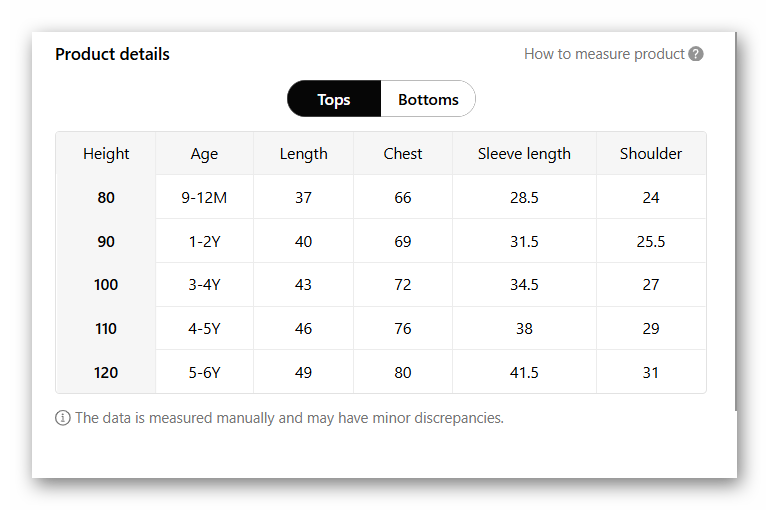The width and height of the screenshot is (769, 510).
Task: Select the height 90 row
Action: tap(106, 242)
